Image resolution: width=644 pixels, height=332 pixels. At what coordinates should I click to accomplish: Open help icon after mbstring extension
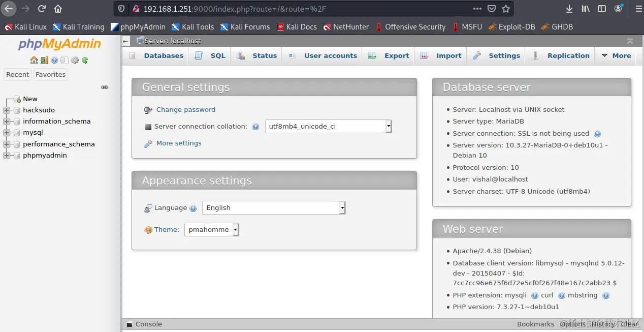tap(605, 295)
